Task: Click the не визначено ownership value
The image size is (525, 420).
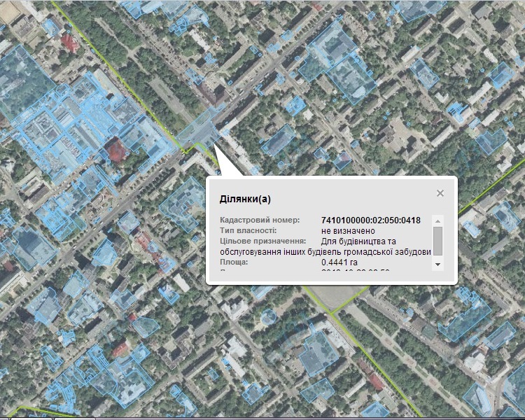Action: [x=349, y=230]
